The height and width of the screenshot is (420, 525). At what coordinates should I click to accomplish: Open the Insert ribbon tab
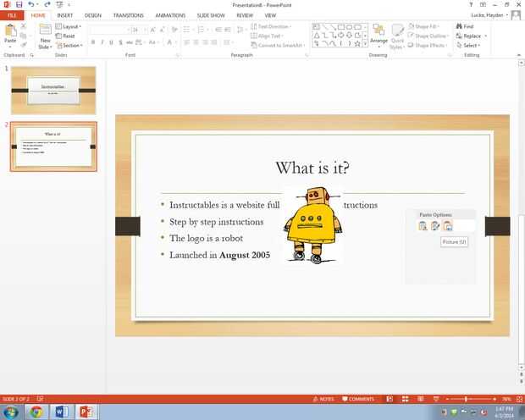(x=65, y=15)
